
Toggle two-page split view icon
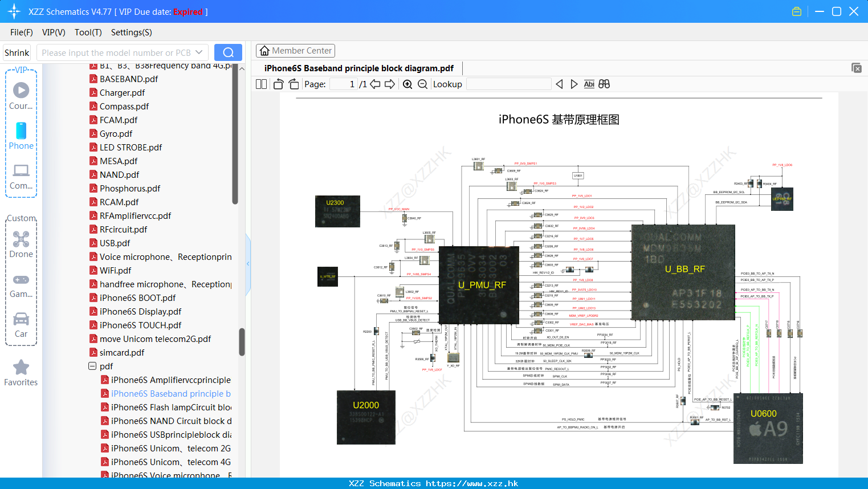(262, 84)
